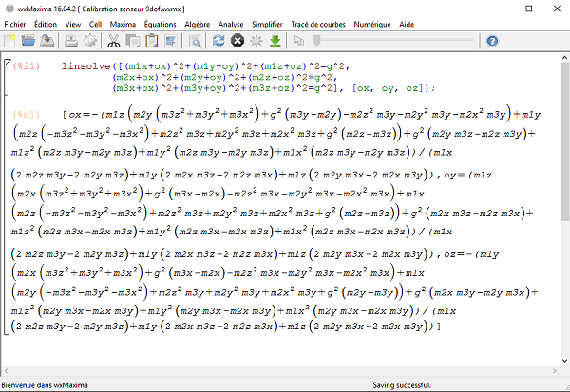Click the horizontal scrollbar right arrow
570x392 pixels.
tap(555, 370)
